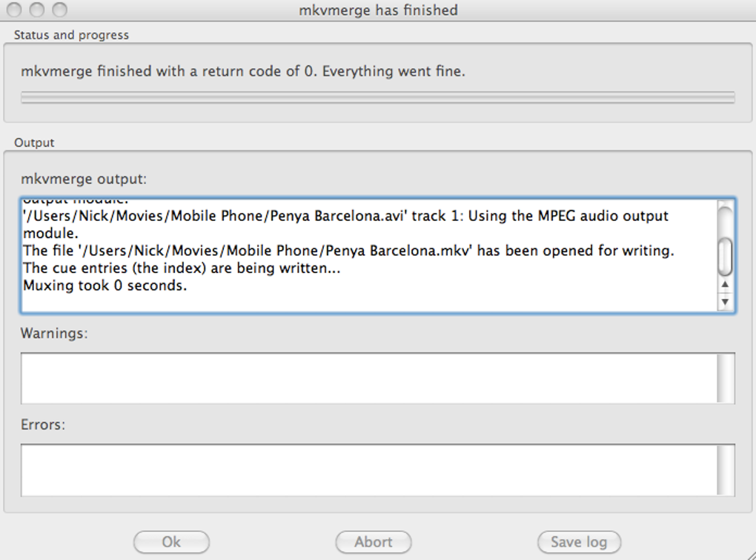Click the "Muxing took 0 seconds." line
Screen dimensions: 756x560
(105, 286)
